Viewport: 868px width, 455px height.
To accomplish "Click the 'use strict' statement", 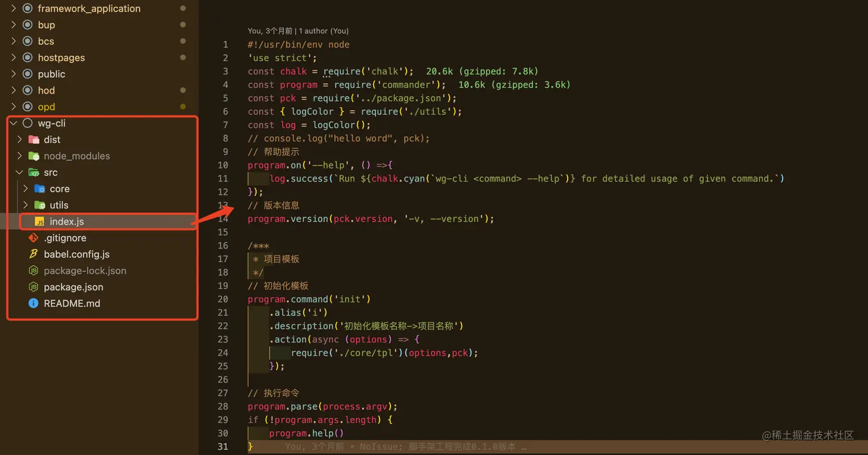I will (x=282, y=58).
